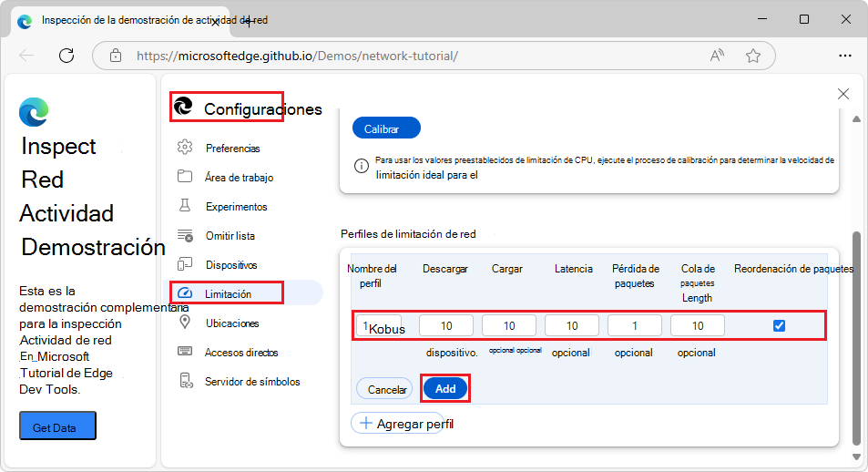Screen dimensions: 868x472
Task: Click the Configuraciones title text
Action: click(x=263, y=109)
